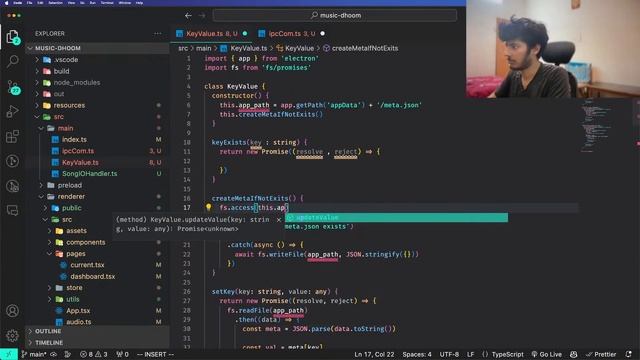Expand the resources folder
The height and width of the screenshot is (360, 640).
(x=98, y=105)
